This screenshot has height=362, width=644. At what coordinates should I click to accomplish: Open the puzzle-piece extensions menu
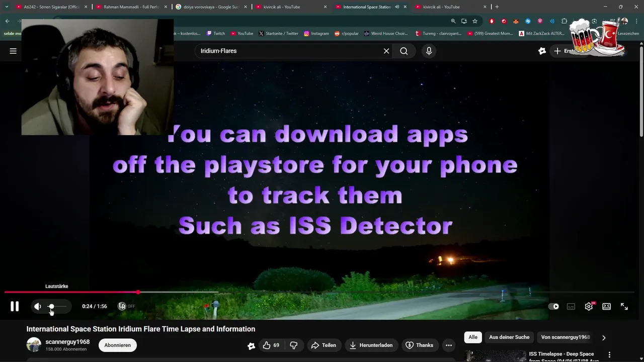click(x=564, y=21)
